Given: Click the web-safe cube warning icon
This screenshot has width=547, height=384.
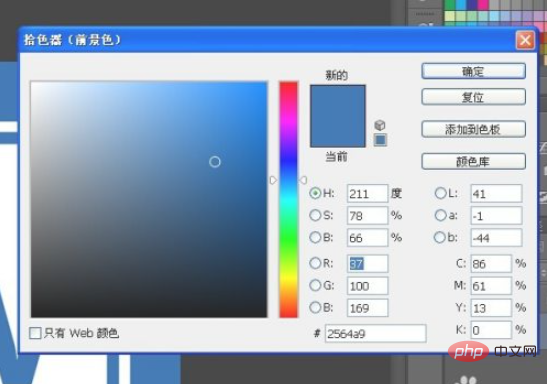Looking at the screenshot, I should tap(380, 125).
